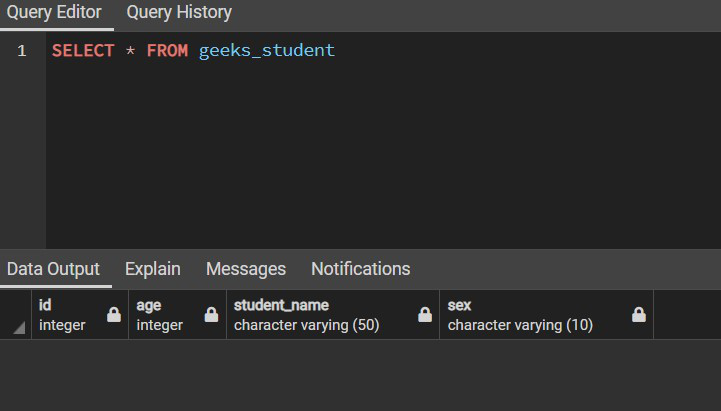The width and height of the screenshot is (721, 411).
Task: Open the Explain tab
Action: 153,269
